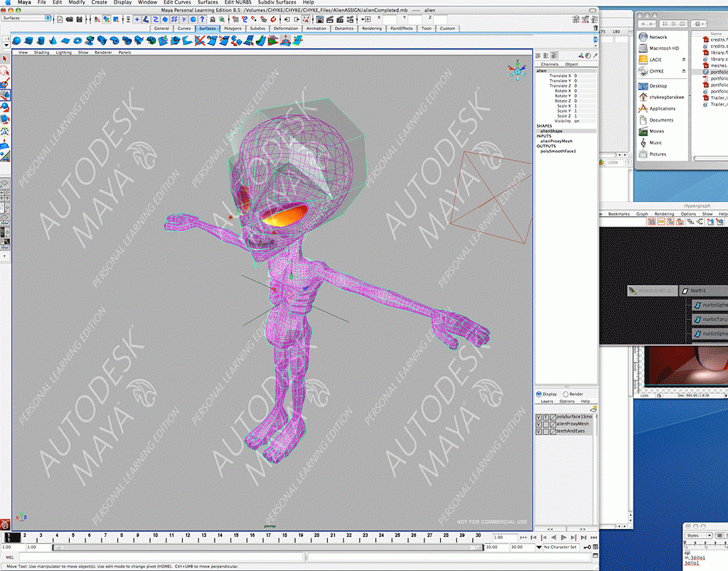Select the arrow Select tool in toolbox
The height and width of the screenshot is (571, 728).
point(5,58)
